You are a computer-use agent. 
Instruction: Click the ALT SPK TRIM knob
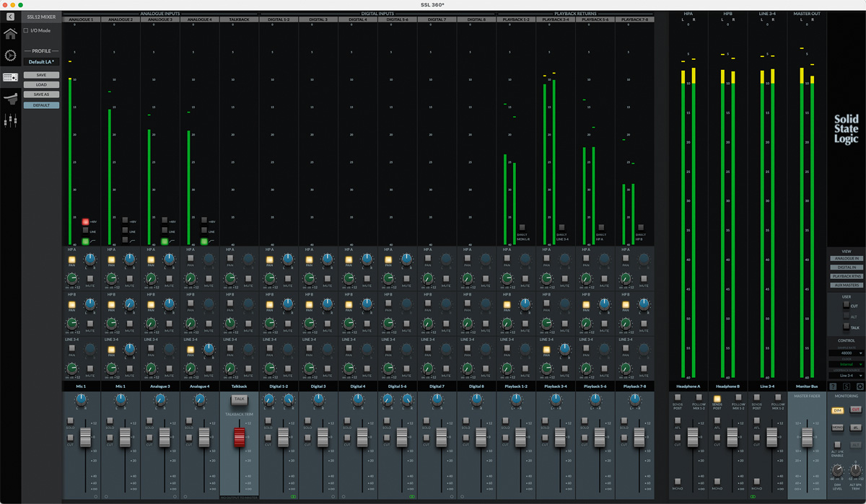click(855, 469)
